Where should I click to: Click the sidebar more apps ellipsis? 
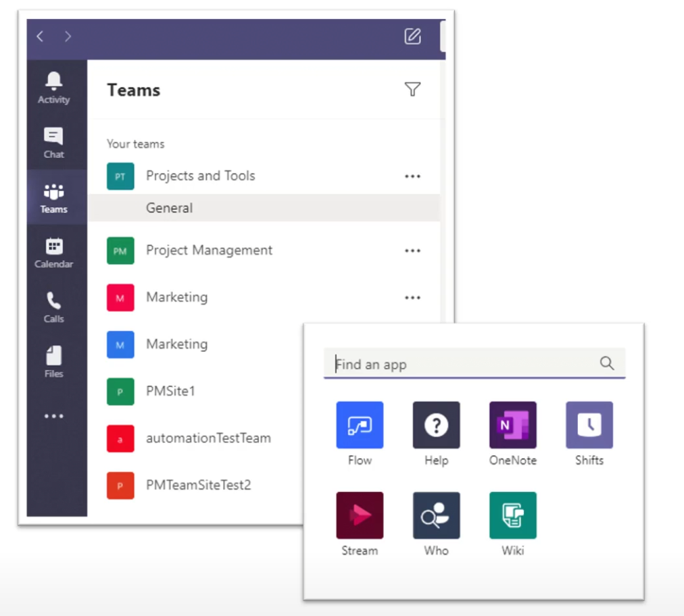point(53,416)
